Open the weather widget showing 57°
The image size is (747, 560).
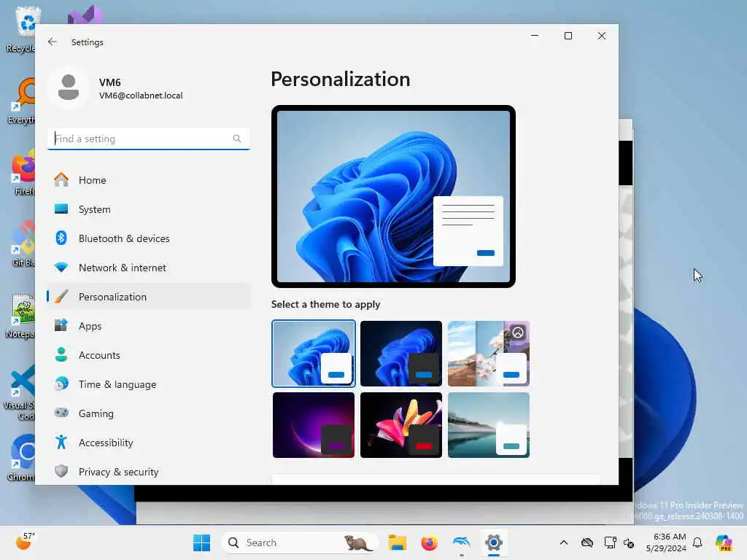[25, 542]
